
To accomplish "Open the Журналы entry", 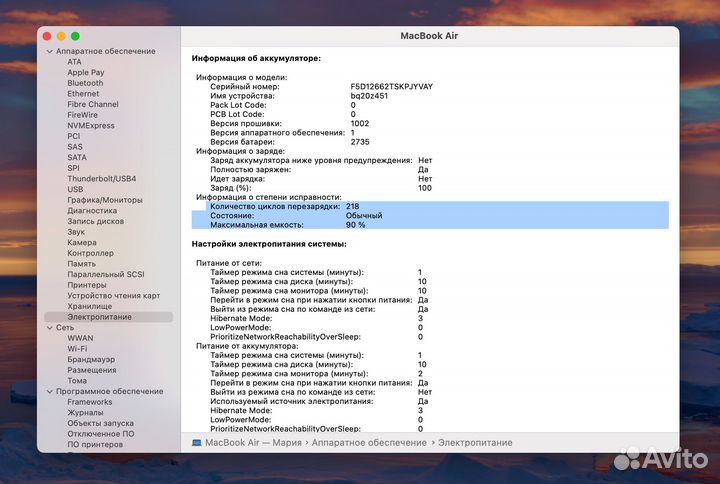I will click(85, 413).
